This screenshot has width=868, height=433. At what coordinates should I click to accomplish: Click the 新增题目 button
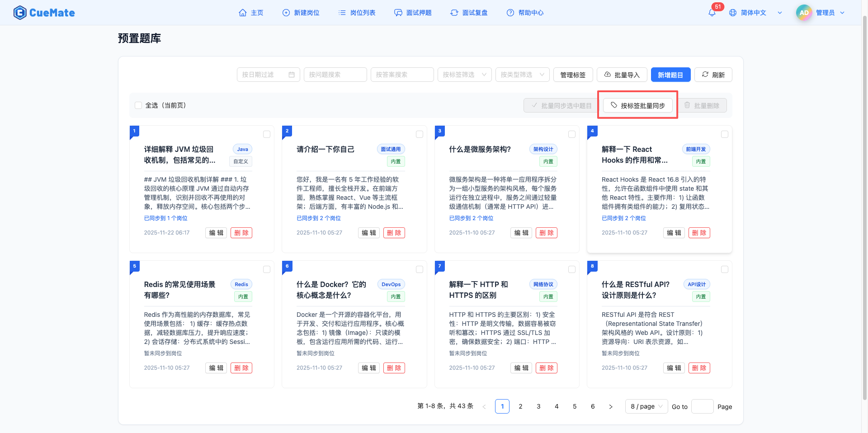pos(670,75)
